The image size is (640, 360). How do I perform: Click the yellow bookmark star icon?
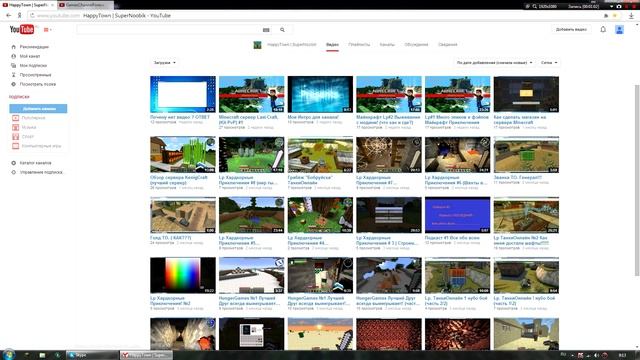click(615, 16)
